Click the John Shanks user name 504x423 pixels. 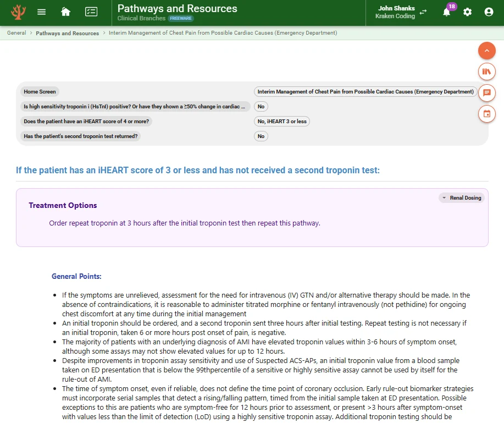pyautogui.click(x=396, y=8)
